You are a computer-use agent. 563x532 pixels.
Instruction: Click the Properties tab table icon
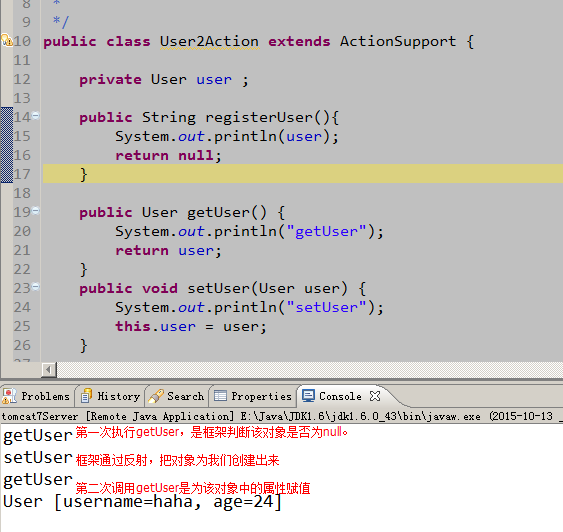(220, 396)
